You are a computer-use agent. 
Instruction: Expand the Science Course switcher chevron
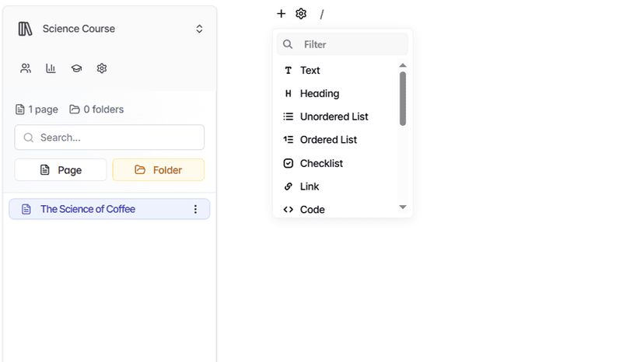pos(199,29)
